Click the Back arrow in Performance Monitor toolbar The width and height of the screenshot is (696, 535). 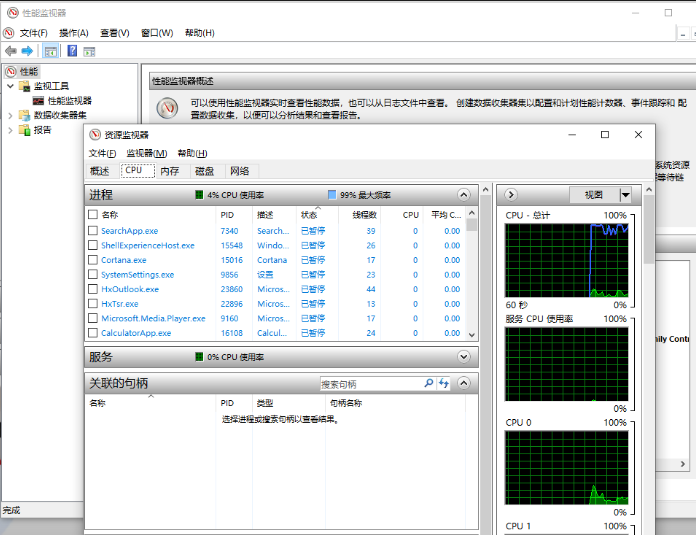pyautogui.click(x=11, y=51)
